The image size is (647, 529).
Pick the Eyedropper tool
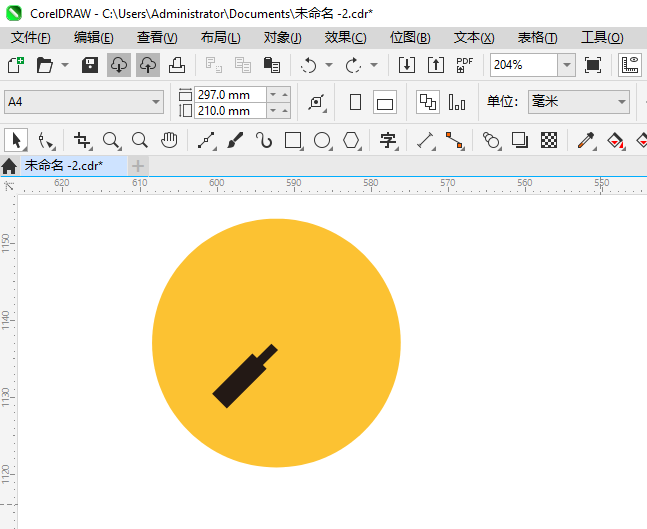tap(586, 140)
